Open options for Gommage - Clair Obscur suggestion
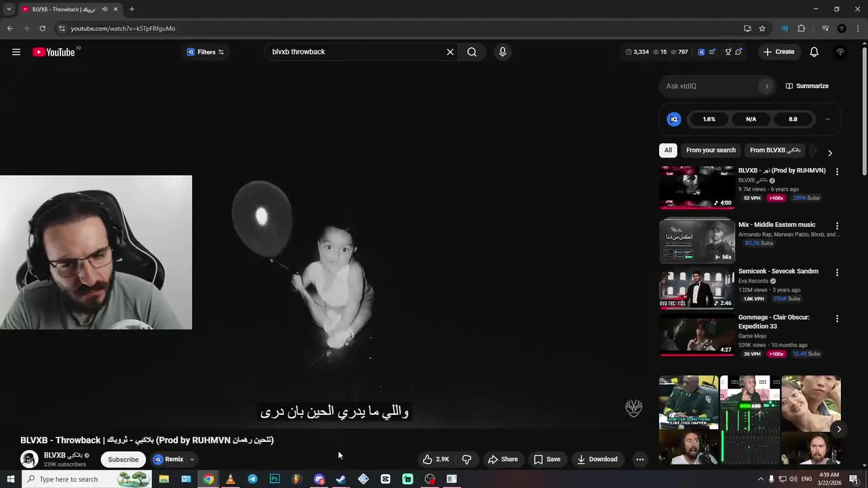Screen dimensions: 868x488 pos(837,319)
